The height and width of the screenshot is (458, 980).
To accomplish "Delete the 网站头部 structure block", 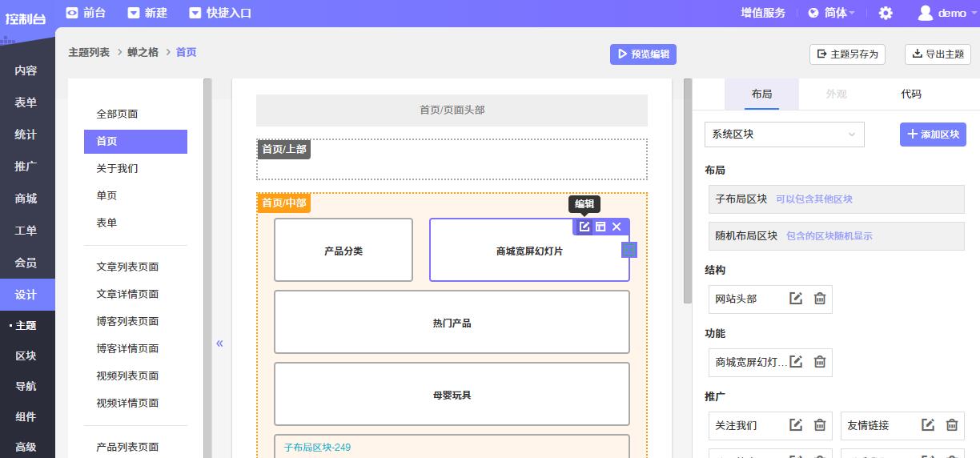I will click(820, 299).
